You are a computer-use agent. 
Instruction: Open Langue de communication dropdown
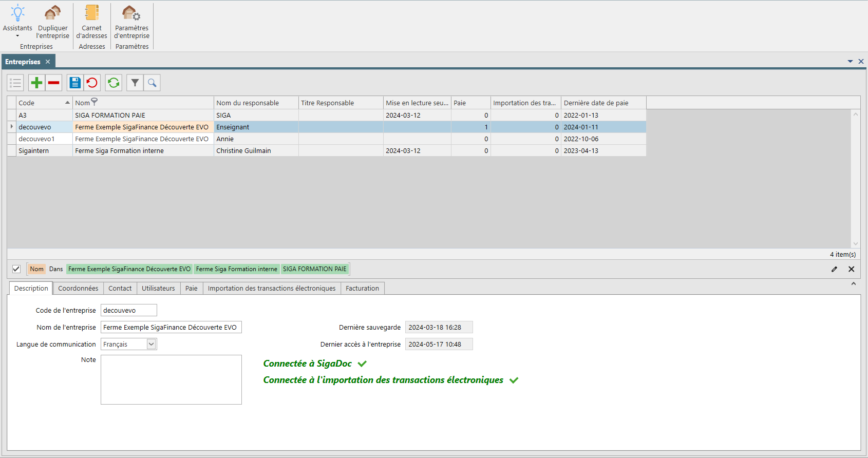coord(152,344)
